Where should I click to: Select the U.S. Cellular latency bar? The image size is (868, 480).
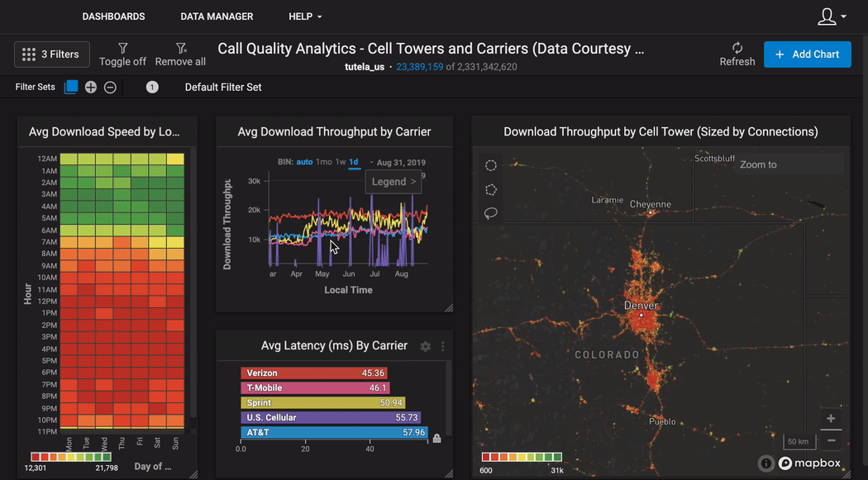(331, 417)
